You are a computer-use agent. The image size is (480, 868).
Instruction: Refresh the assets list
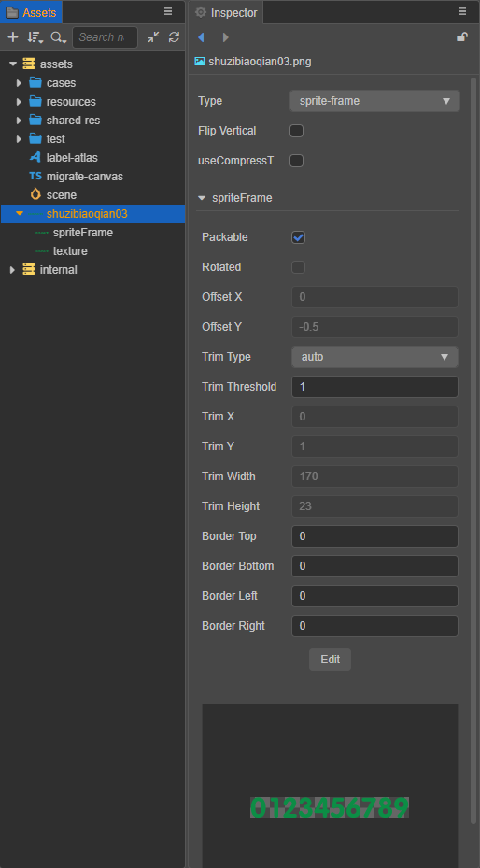(175, 37)
